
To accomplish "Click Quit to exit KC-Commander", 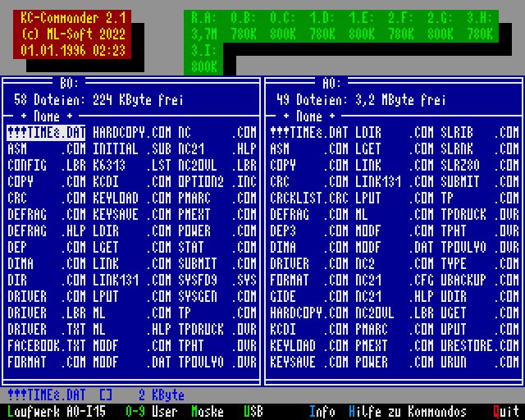I will [505, 412].
